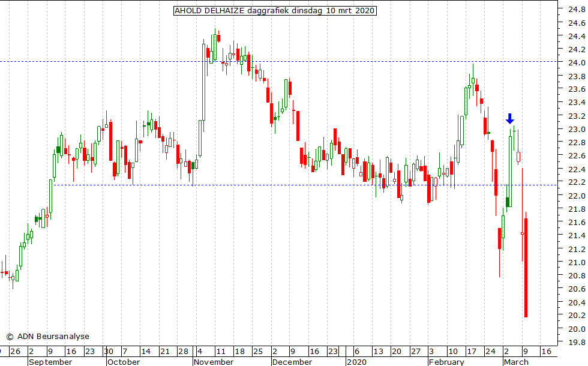The width and height of the screenshot is (588, 366).
Task: Select the 30 date tick label
Action: tap(109, 352)
